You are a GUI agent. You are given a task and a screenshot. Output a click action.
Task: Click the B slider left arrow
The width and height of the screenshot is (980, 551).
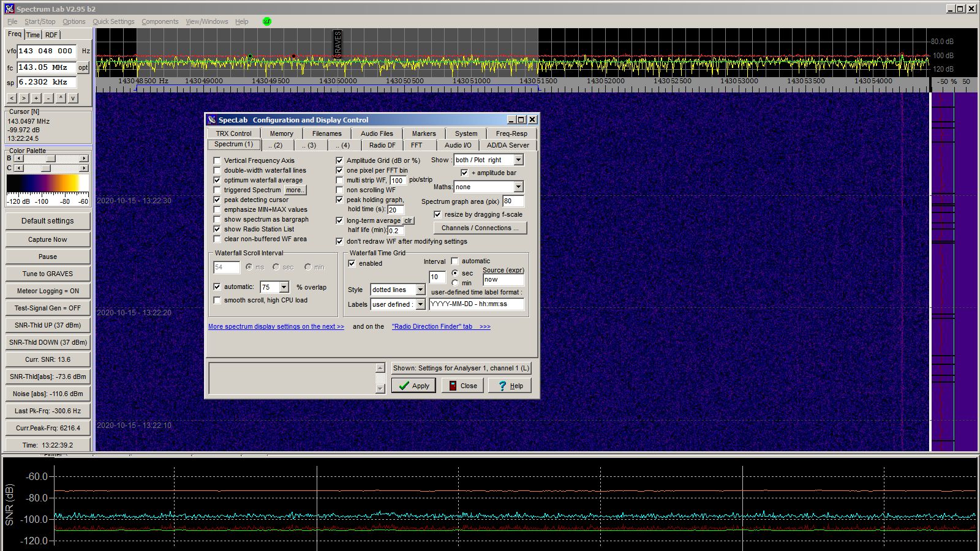coord(18,159)
